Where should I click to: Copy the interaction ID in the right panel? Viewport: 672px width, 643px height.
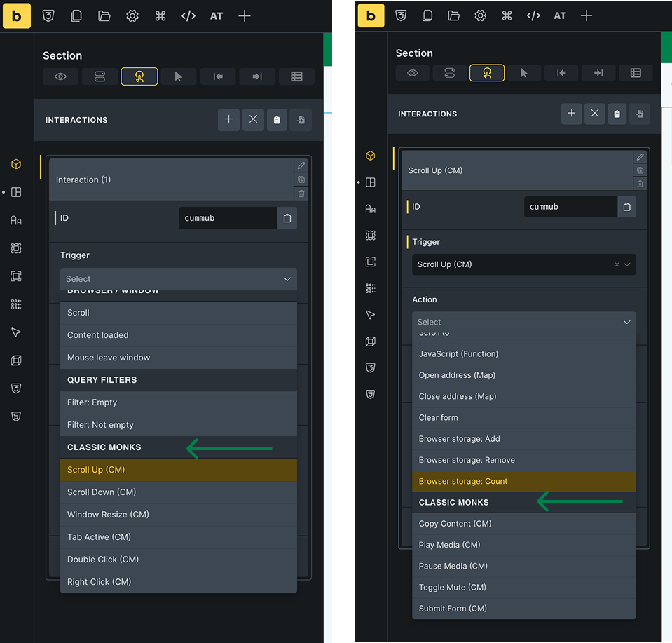(x=626, y=207)
